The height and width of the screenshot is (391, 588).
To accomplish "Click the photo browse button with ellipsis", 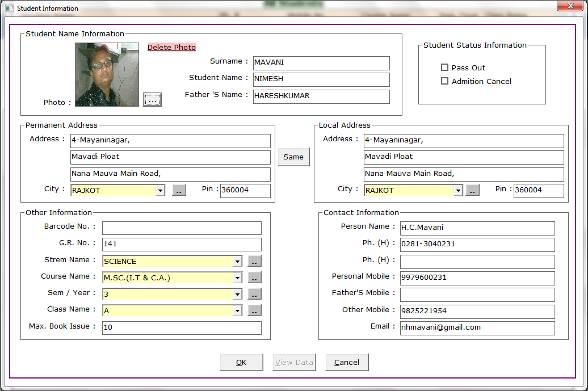I will (152, 99).
